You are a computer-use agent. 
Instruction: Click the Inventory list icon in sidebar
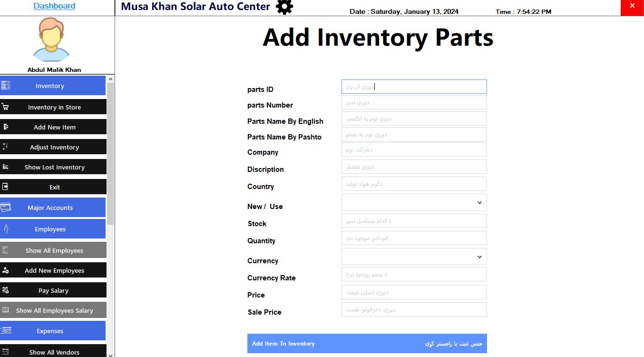pos(6,86)
